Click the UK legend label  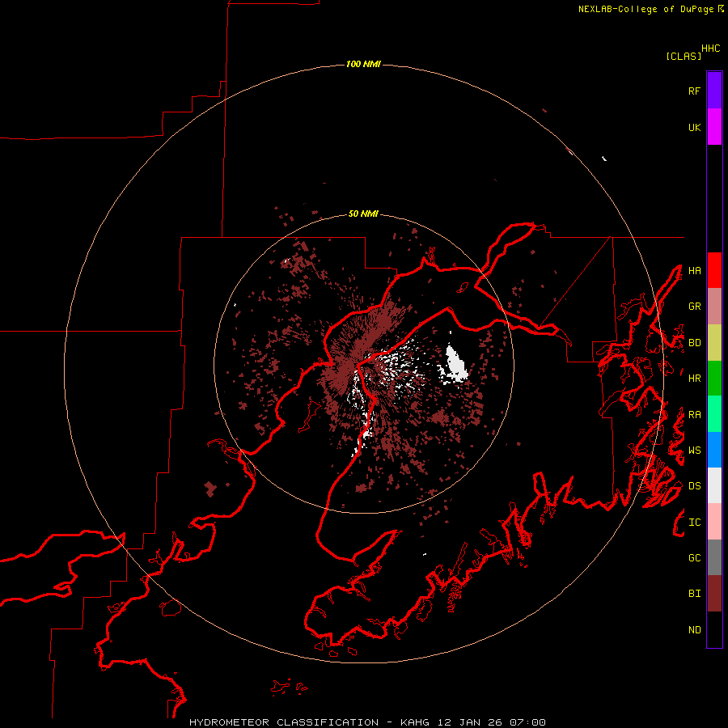(x=695, y=127)
